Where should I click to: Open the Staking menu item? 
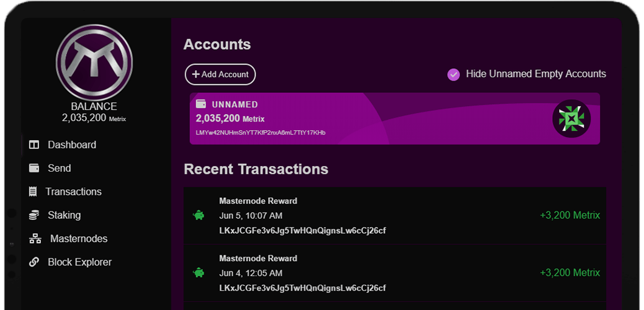pos(64,215)
